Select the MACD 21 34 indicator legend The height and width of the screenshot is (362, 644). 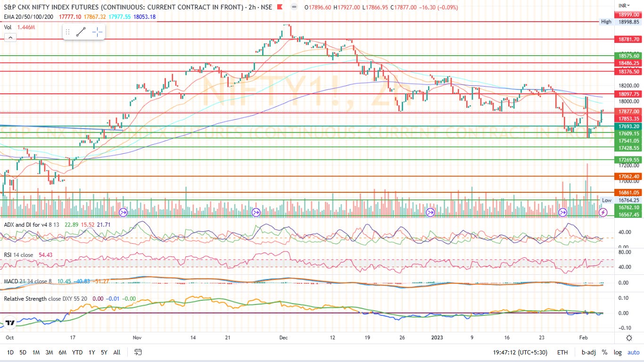[29, 281]
